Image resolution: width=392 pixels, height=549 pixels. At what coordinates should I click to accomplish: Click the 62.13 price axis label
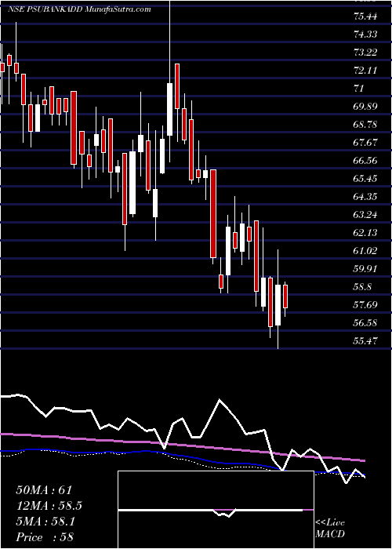(365, 233)
